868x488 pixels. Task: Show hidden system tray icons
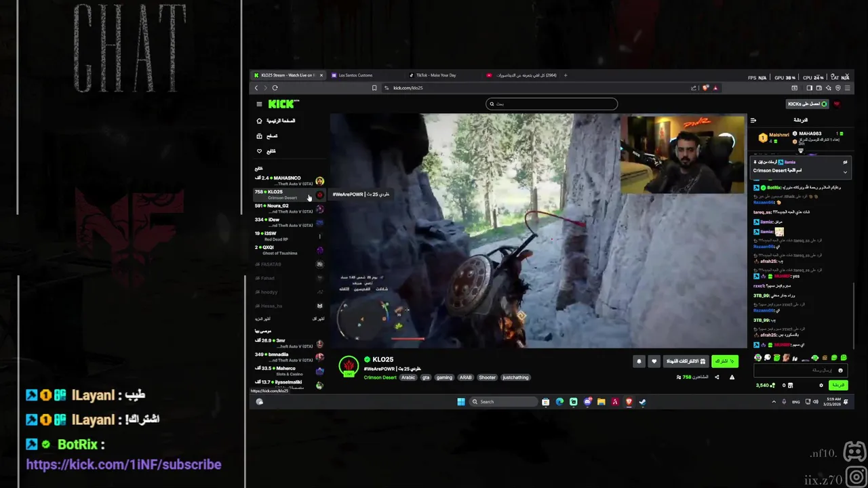pyautogui.click(x=774, y=402)
